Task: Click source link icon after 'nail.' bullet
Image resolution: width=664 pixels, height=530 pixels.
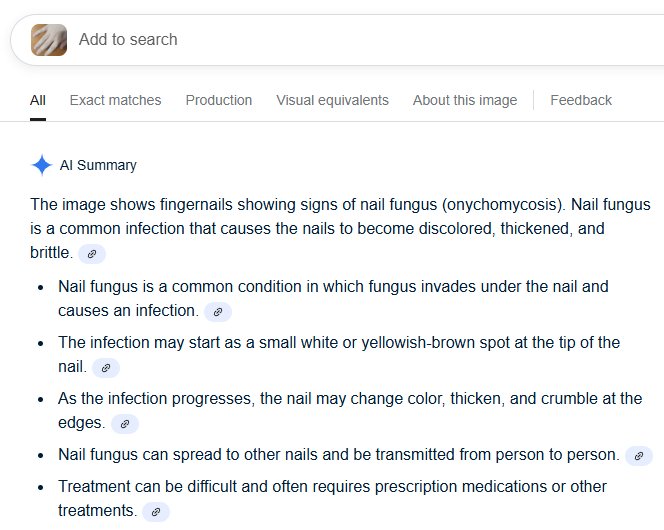Action: (x=106, y=368)
